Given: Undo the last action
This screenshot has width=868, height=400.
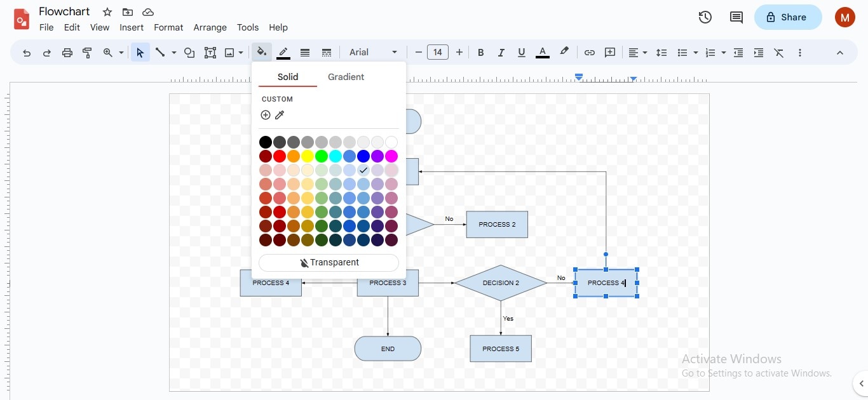Looking at the screenshot, I should coord(27,53).
